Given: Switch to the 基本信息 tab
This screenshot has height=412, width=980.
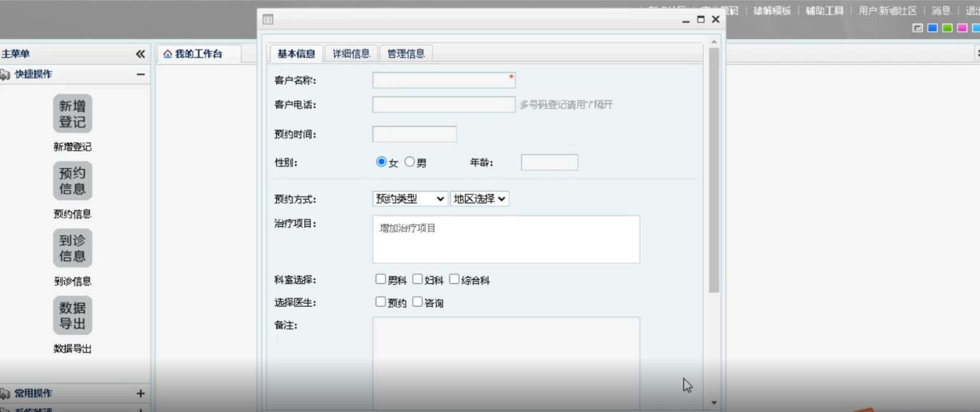Looking at the screenshot, I should coord(297,54).
